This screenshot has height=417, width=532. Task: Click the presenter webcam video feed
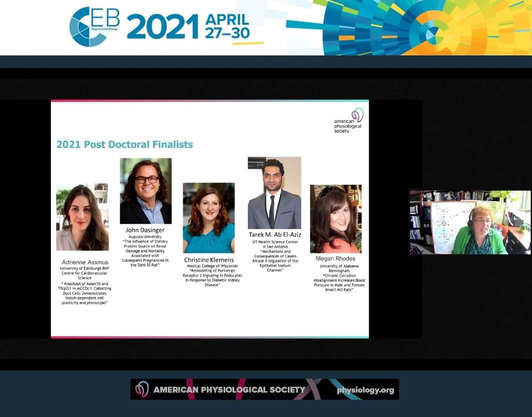pyautogui.click(x=470, y=222)
